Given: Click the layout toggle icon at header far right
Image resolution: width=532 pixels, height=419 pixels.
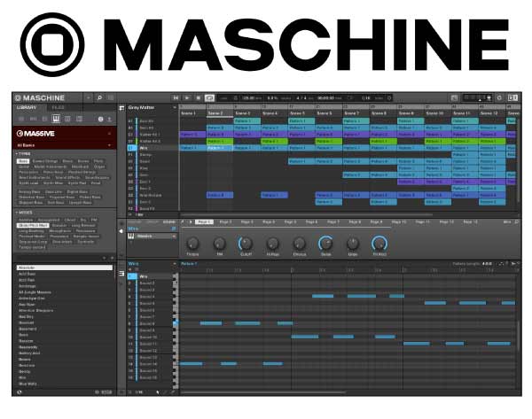Looking at the screenshot, I should coord(512,98).
